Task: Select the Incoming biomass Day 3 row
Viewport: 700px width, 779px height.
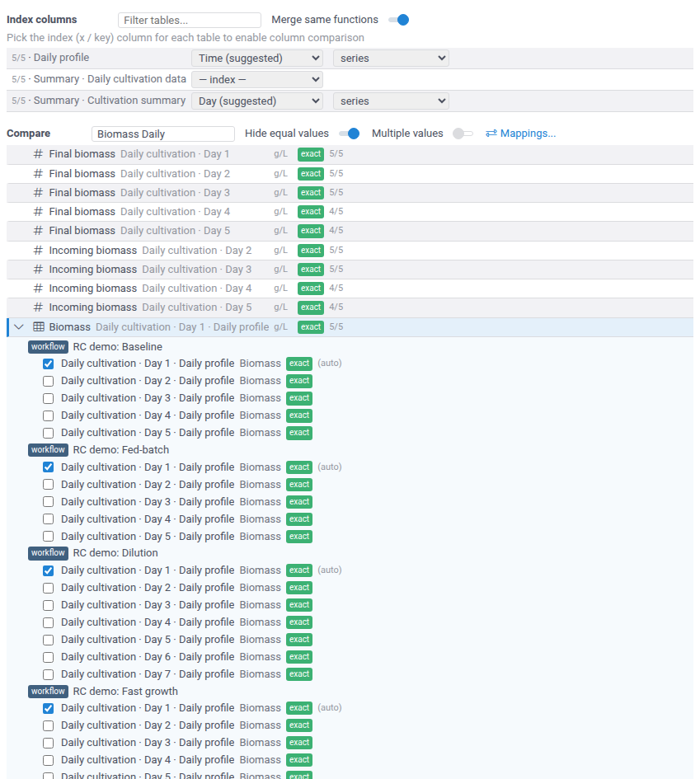Action: point(350,270)
